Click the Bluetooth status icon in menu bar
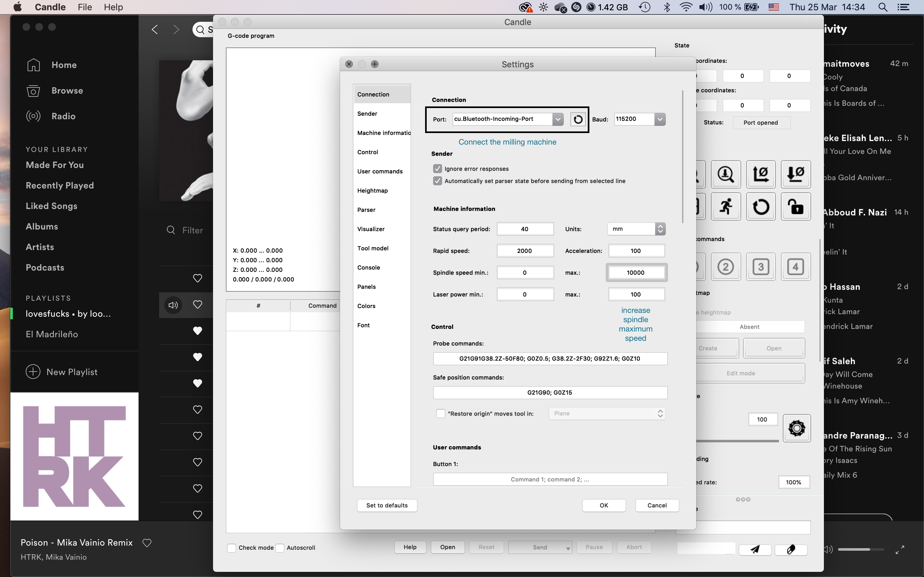This screenshot has height=577, width=924. [x=666, y=8]
